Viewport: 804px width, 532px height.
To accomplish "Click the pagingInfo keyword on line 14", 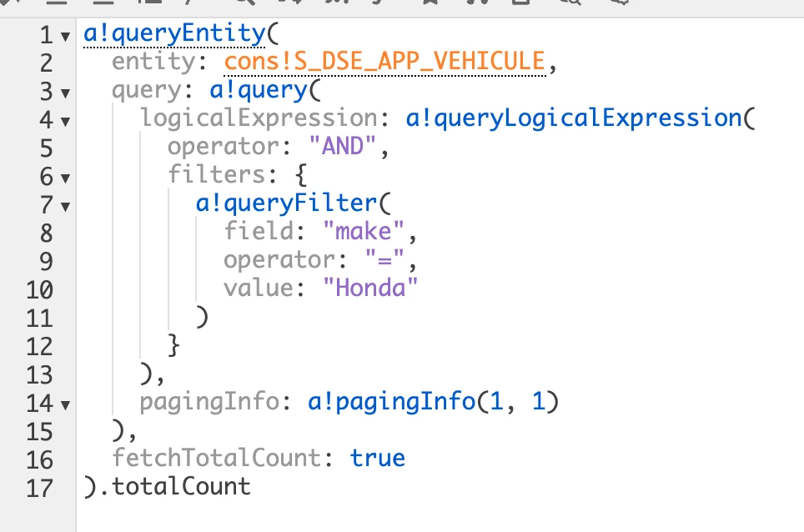I will (209, 402).
